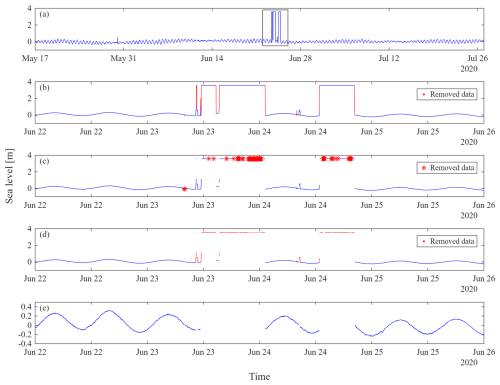Click the panel label (c)
Screen dimensions: 500x385
[44, 161]
